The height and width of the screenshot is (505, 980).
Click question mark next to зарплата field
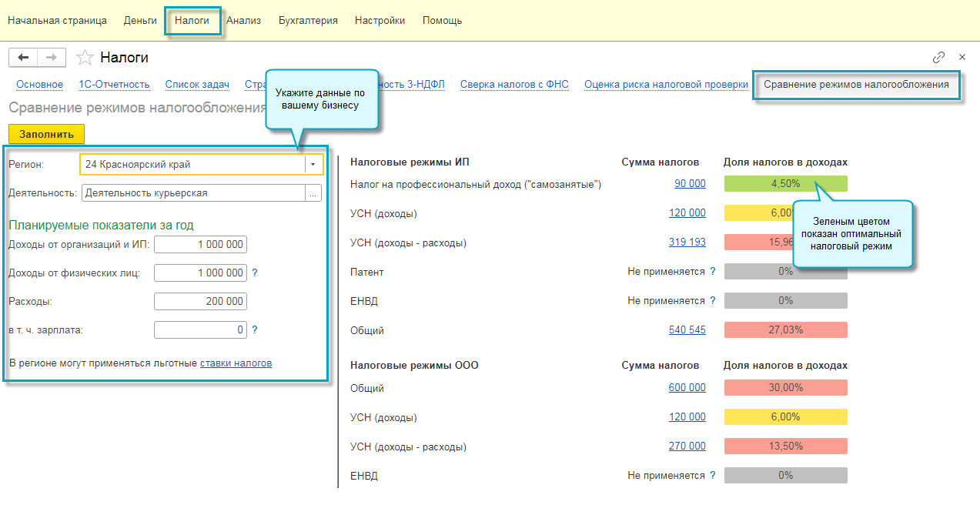point(255,329)
